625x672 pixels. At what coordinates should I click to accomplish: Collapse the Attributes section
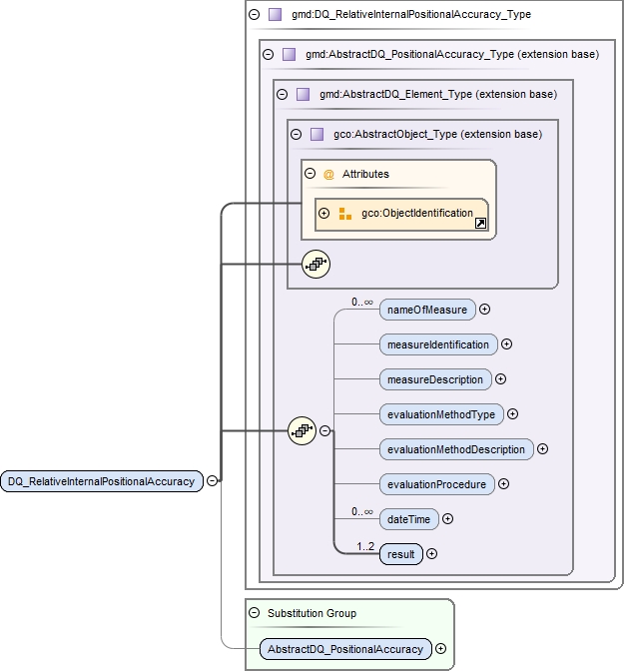click(x=310, y=174)
